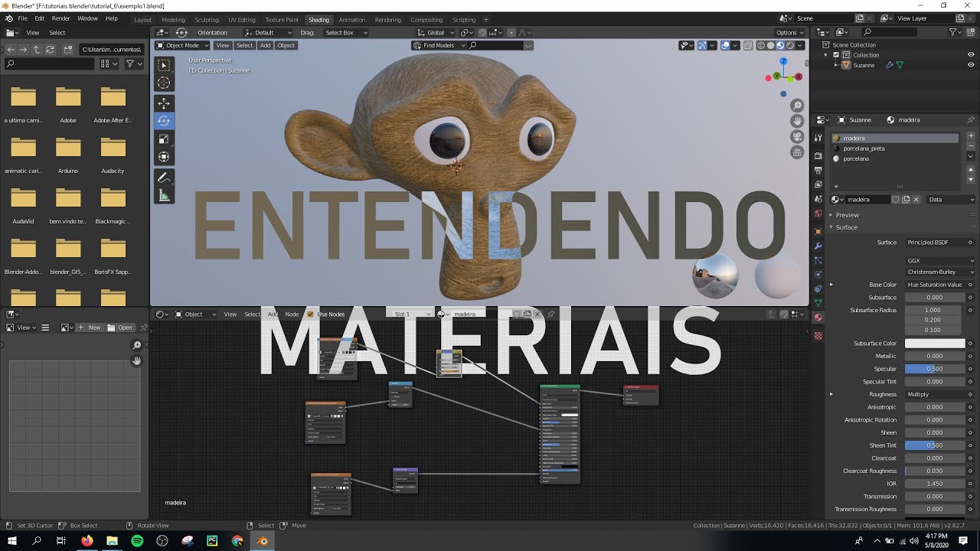Image resolution: width=980 pixels, height=551 pixels.
Task: Open the Subsurface Color swatch
Action: (x=935, y=344)
